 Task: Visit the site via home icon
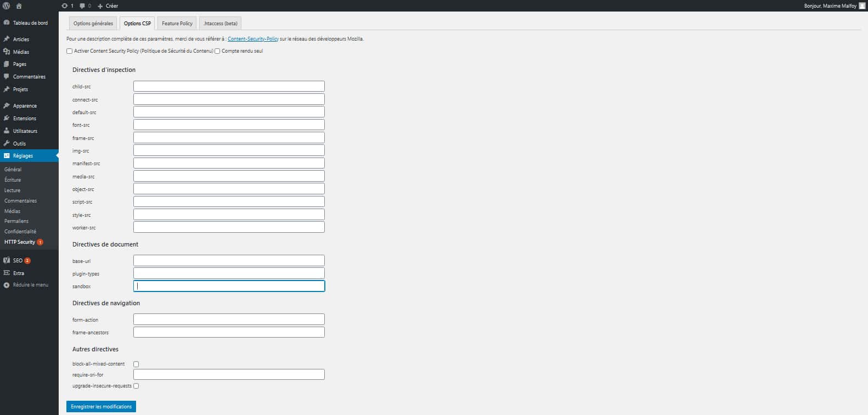pyautogui.click(x=19, y=5)
